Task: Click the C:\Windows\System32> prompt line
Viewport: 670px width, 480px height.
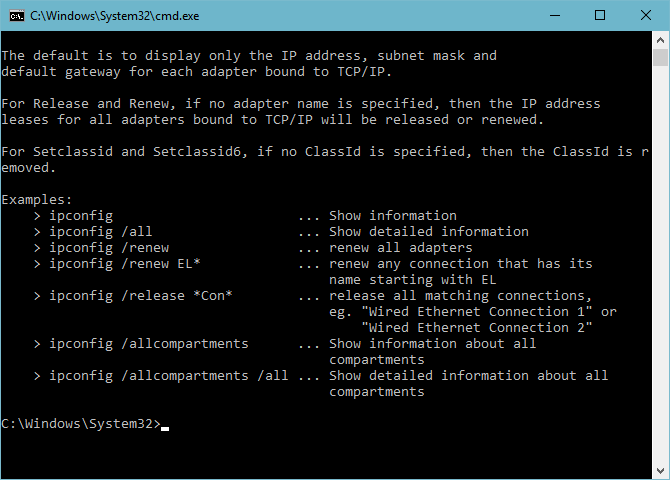Action: (x=80, y=424)
